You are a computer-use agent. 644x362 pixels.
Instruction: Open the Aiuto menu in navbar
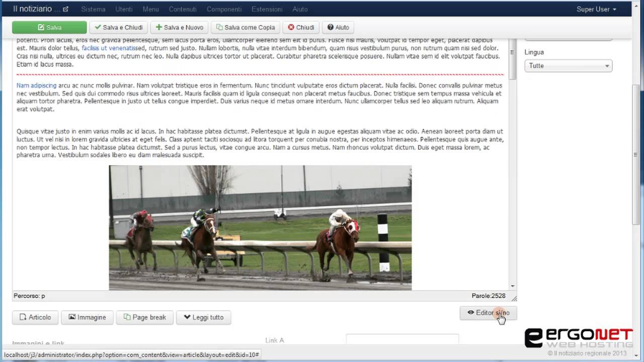[x=300, y=9]
